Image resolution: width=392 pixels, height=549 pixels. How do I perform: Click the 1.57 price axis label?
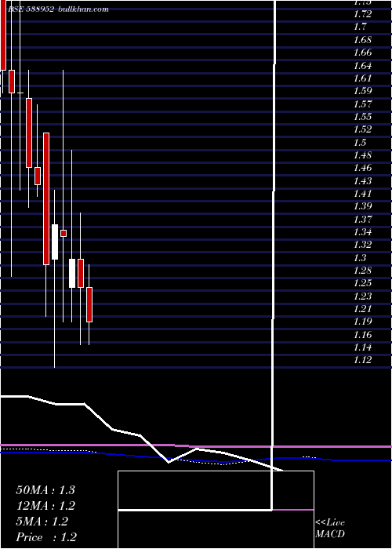click(362, 104)
